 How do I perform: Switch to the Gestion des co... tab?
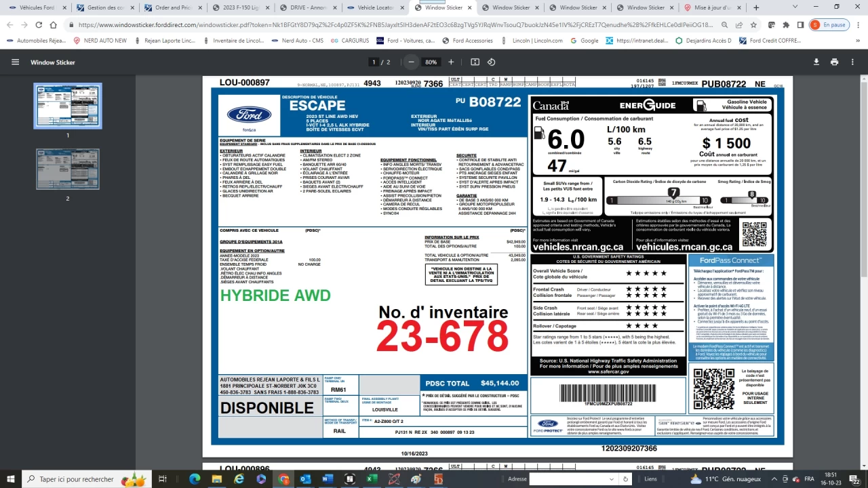104,7
